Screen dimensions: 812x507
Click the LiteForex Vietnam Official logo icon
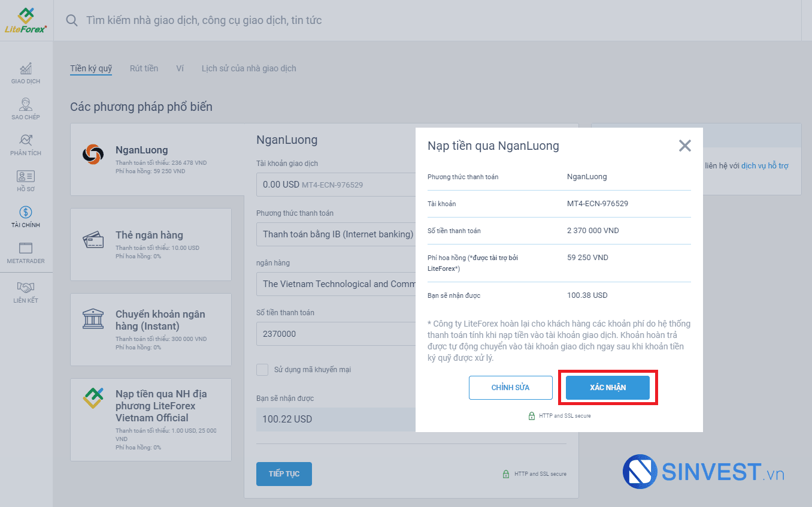click(x=93, y=398)
